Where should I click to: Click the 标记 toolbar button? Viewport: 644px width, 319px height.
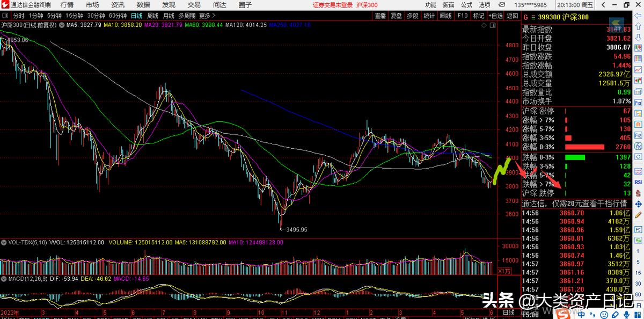click(x=478, y=16)
